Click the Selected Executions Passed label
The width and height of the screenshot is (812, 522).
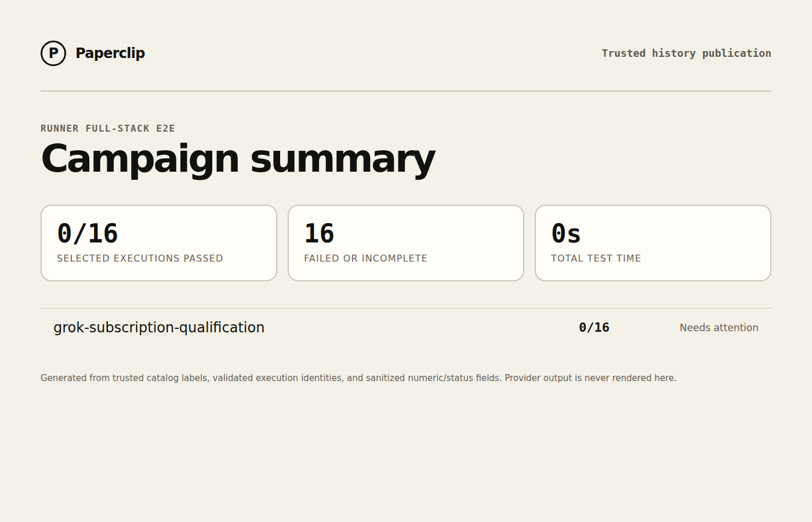pos(140,258)
